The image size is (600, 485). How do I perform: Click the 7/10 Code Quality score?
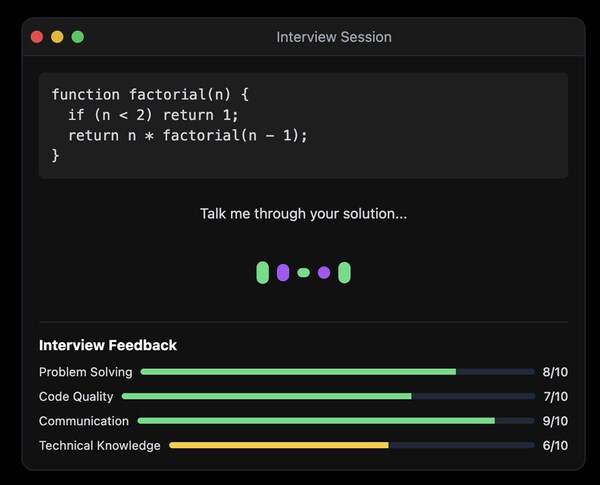(555, 397)
